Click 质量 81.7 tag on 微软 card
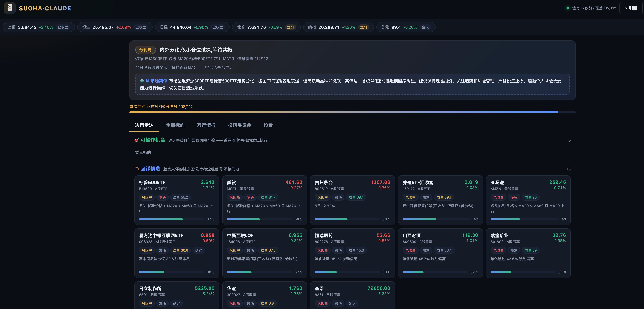This screenshot has height=309, width=644. [x=268, y=197]
